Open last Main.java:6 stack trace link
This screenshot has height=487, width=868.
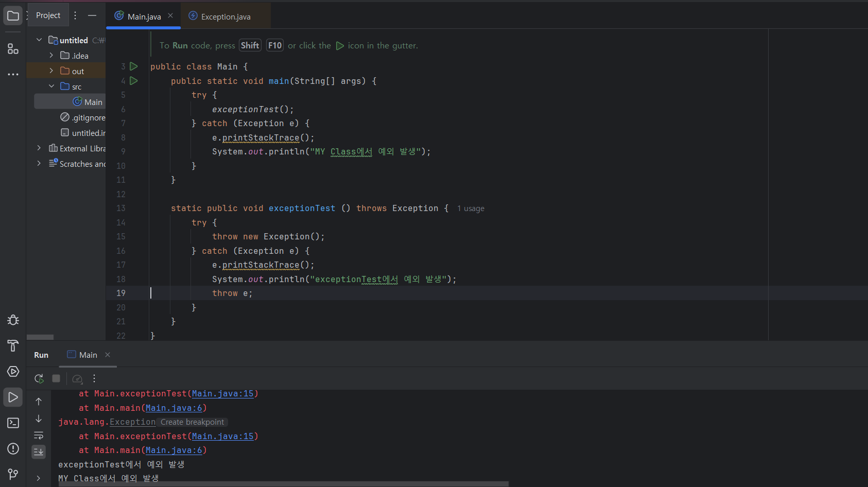(174, 450)
